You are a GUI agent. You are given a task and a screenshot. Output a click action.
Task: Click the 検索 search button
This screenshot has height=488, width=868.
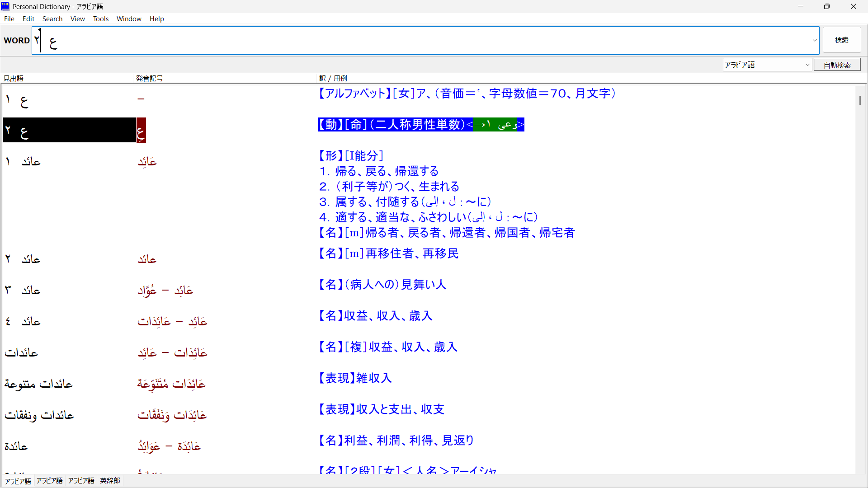point(841,40)
